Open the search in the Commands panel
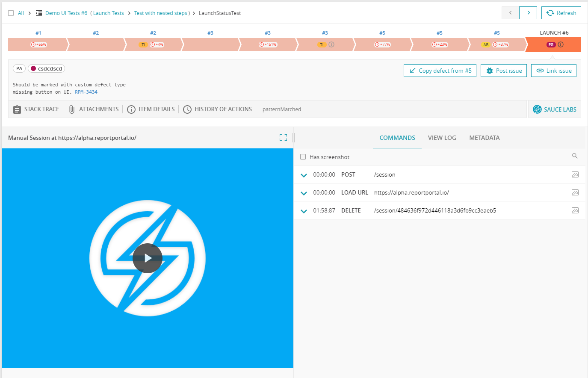The width and height of the screenshot is (588, 378). click(x=575, y=156)
